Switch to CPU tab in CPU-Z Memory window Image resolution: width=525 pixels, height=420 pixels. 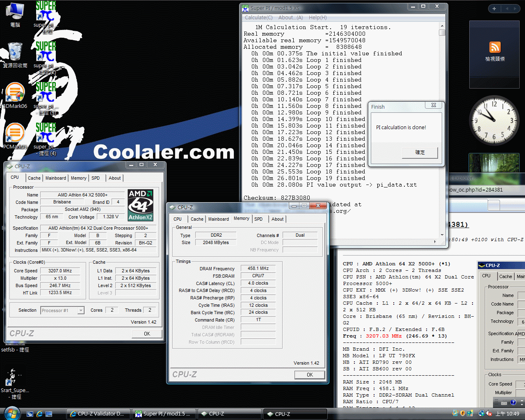click(177, 219)
